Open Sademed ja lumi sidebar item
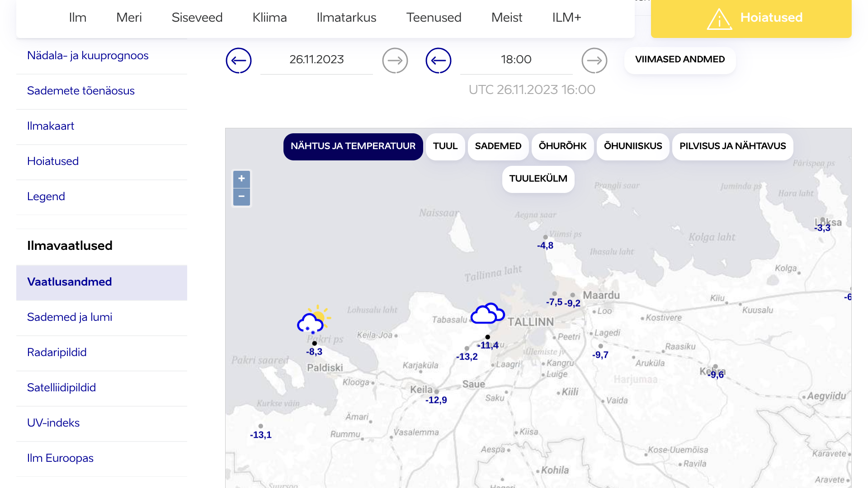This screenshot has height=488, width=868. pyautogui.click(x=70, y=317)
